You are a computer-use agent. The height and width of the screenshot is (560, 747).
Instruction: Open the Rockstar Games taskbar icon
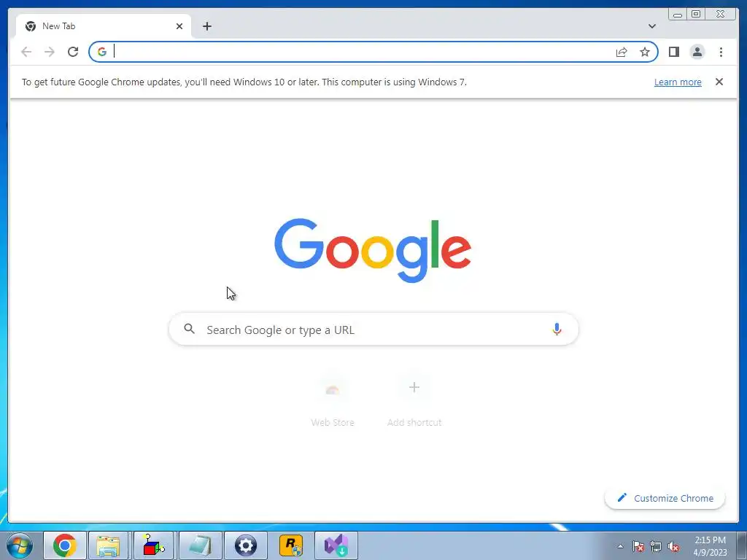(x=291, y=545)
